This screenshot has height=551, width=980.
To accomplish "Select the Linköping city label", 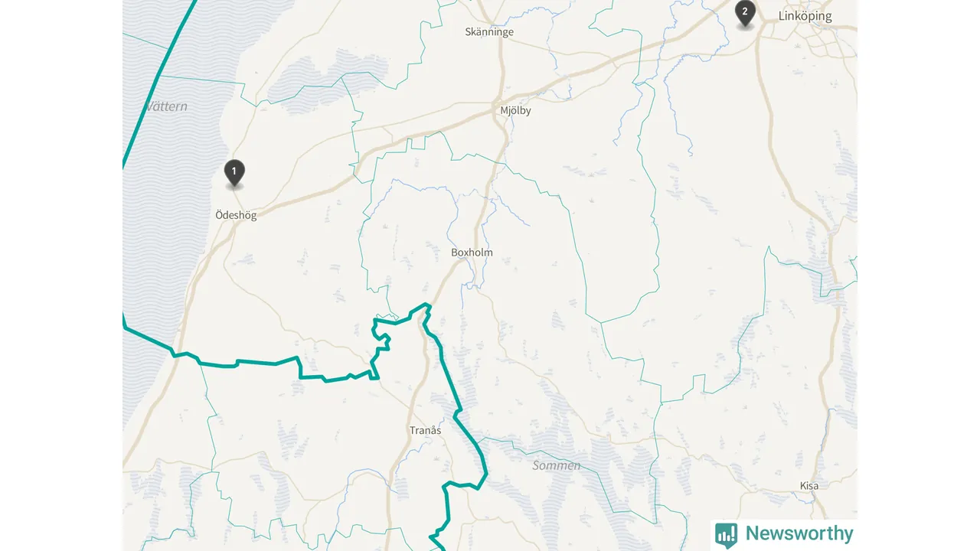I will click(x=805, y=15).
